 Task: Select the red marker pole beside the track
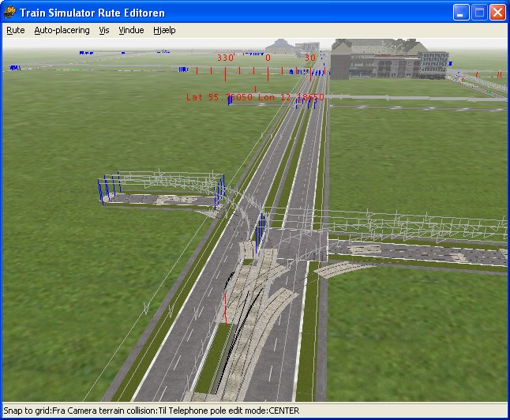tap(225, 308)
